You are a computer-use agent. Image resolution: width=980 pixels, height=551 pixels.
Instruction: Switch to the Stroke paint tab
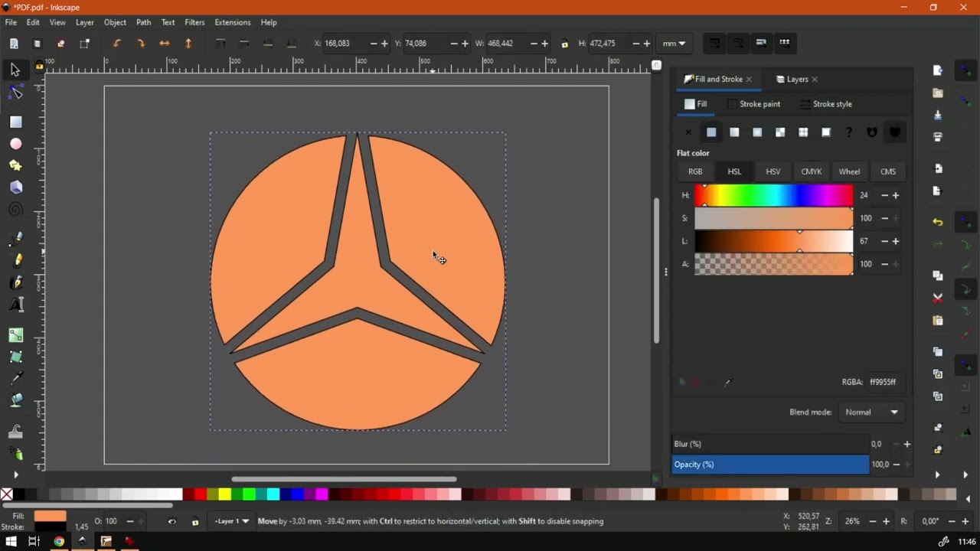pos(753,104)
